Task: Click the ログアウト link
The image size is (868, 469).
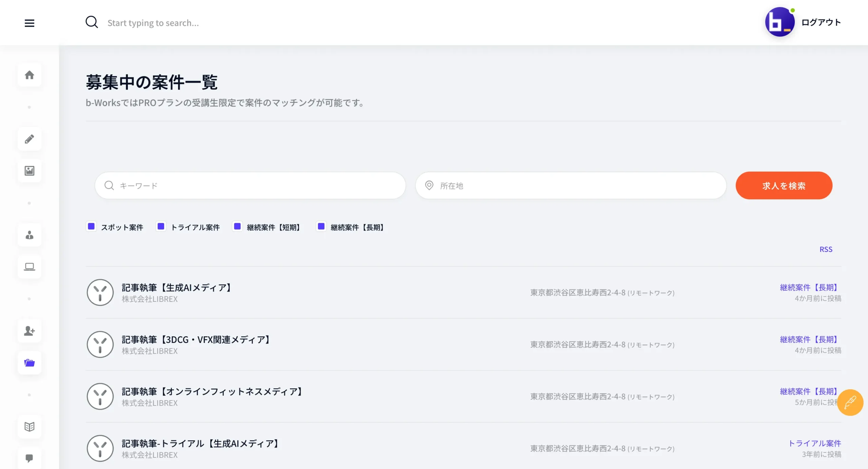Action: pyautogui.click(x=821, y=22)
